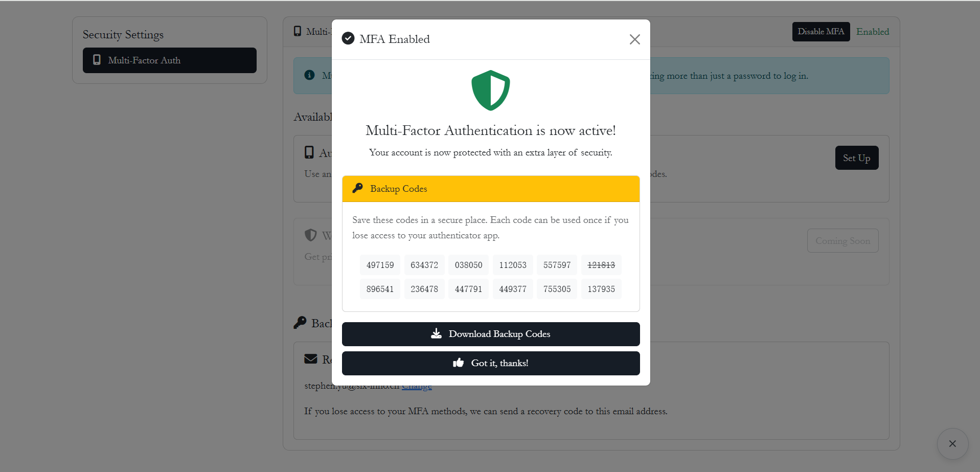This screenshot has width=980, height=472.
Task: Download Backup Codes
Action: [x=491, y=334]
